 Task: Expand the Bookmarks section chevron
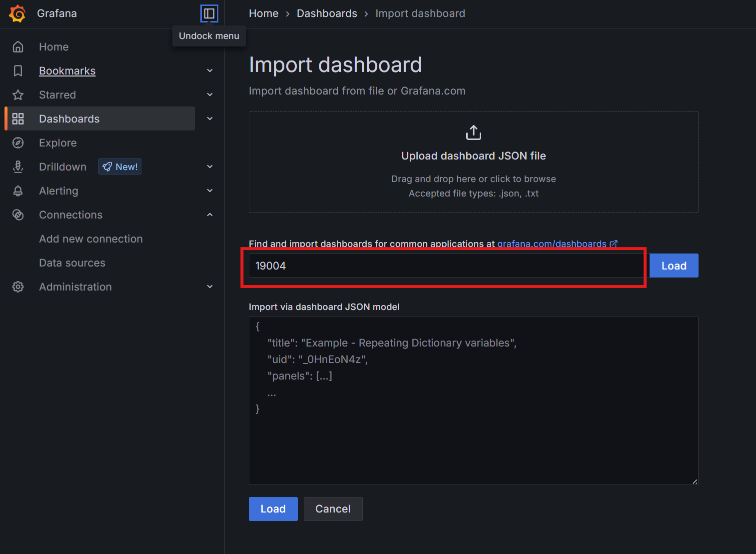(210, 71)
